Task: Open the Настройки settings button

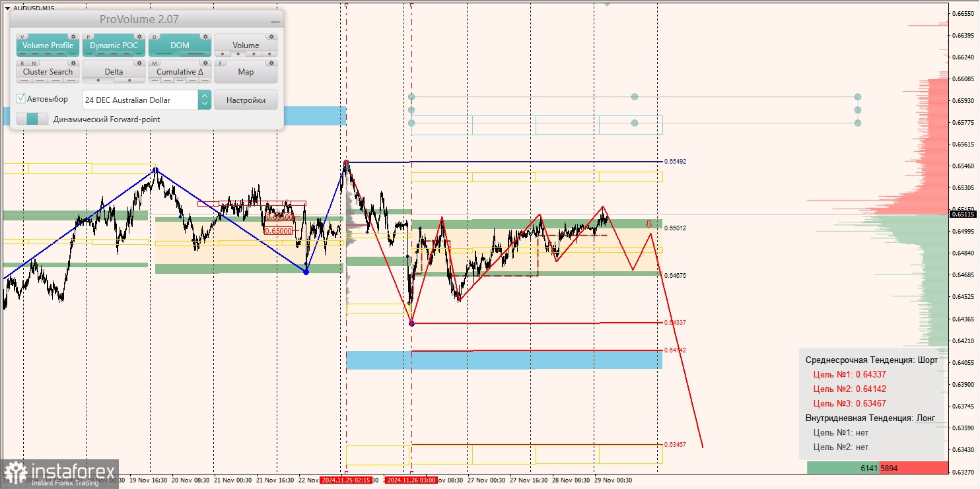Action: pos(246,100)
